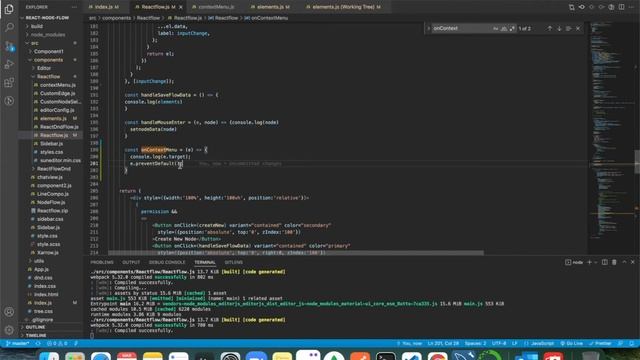Open editor more actions ellipsis
The height and width of the screenshot is (360, 640).
pyautogui.click(x=631, y=7)
